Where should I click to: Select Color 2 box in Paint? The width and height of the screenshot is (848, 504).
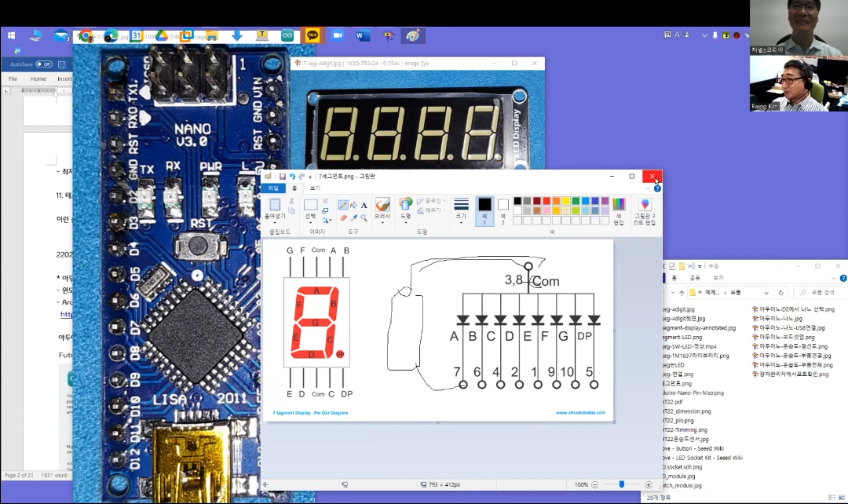(503, 211)
